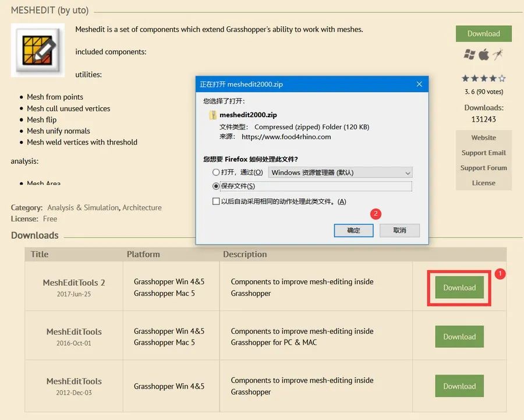Viewport: 524px width, 420px height.
Task: Click the Analysis & Simulation category link
Action: [83, 207]
